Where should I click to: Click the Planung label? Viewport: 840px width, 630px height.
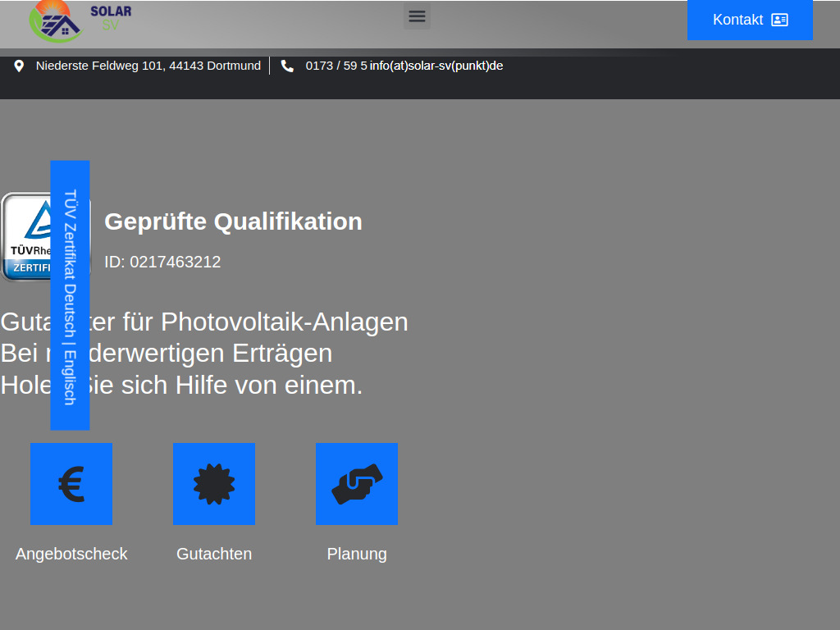click(357, 554)
